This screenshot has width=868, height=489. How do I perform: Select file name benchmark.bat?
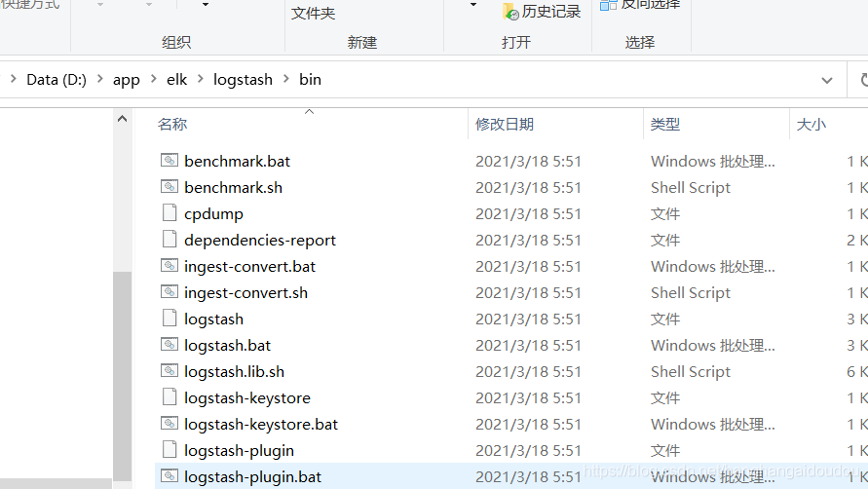coord(237,161)
